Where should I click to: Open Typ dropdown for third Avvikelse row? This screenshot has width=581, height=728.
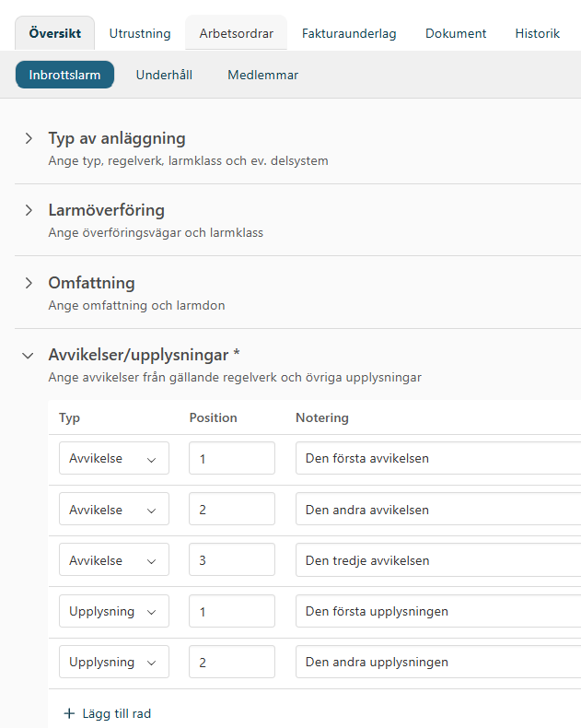pos(113,560)
